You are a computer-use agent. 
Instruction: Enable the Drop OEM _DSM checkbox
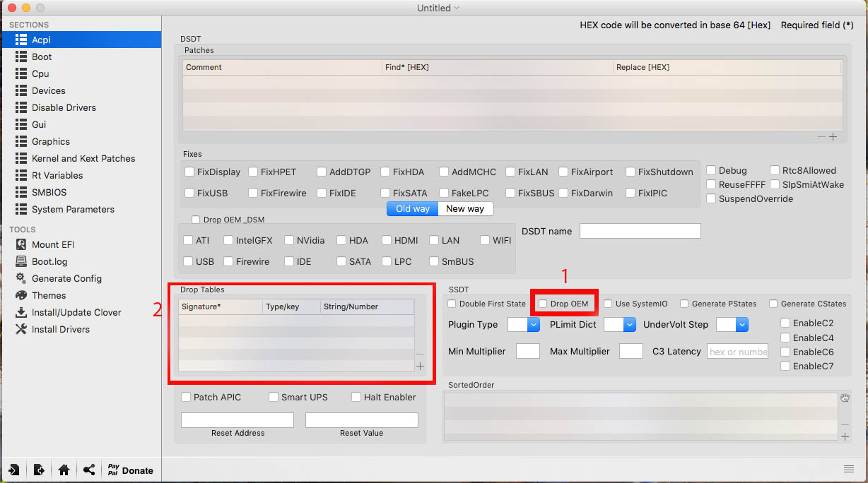point(196,220)
